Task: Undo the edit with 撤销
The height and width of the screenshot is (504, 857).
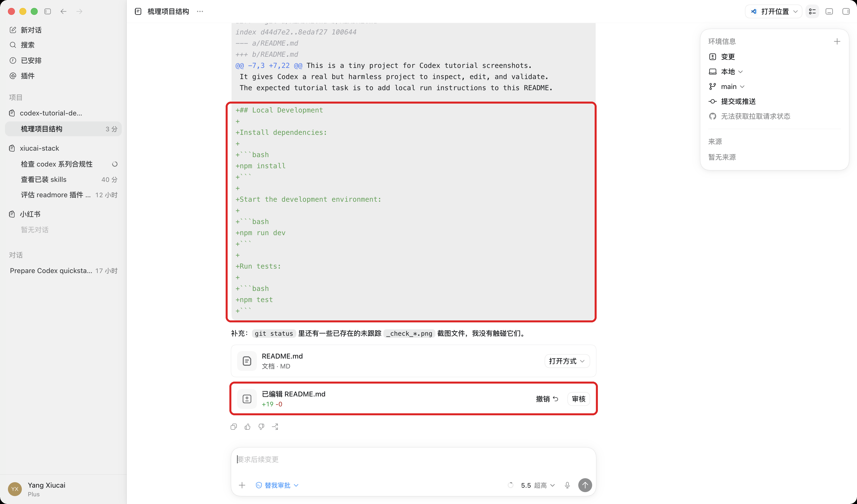Action: pos(547,399)
